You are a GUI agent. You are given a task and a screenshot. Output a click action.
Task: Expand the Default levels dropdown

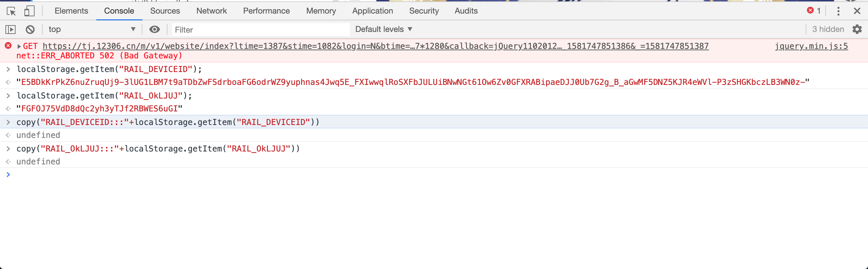pyautogui.click(x=383, y=30)
